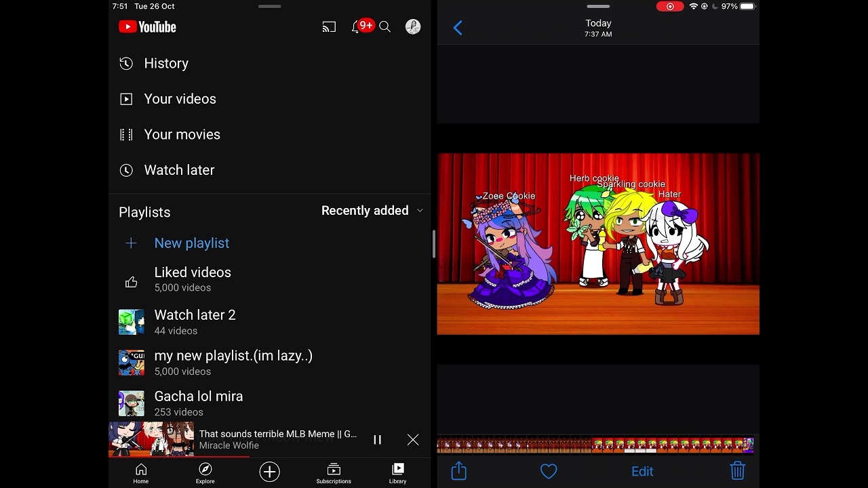Click the Your movies film icon
The height and width of the screenshot is (488, 868).
point(126,134)
